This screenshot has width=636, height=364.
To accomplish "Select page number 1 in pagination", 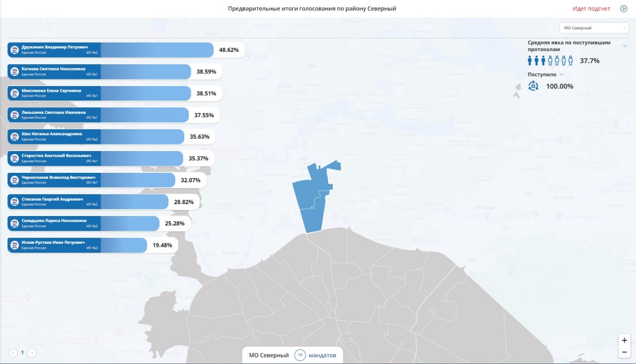I will click(x=22, y=353).
